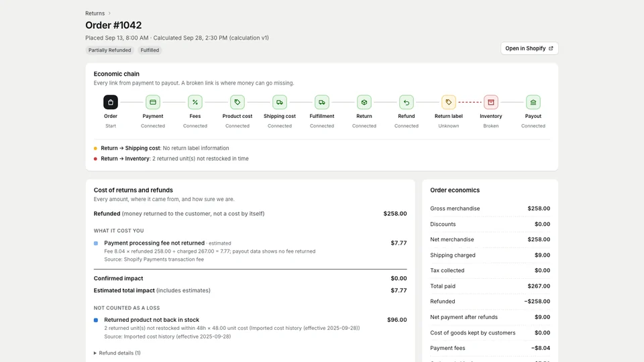This screenshot has width=644, height=362.
Task: Click the Payment fees −$8.04 value
Action: pos(541,348)
